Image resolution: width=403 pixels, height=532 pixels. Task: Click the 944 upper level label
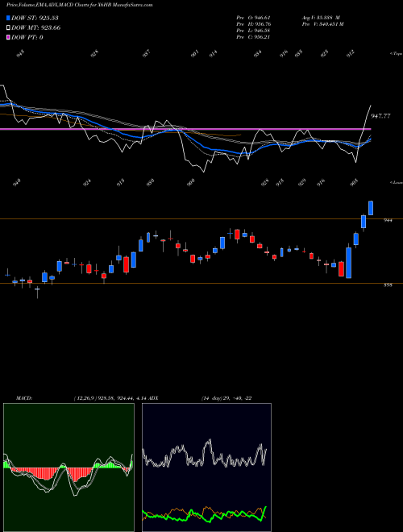388,220
